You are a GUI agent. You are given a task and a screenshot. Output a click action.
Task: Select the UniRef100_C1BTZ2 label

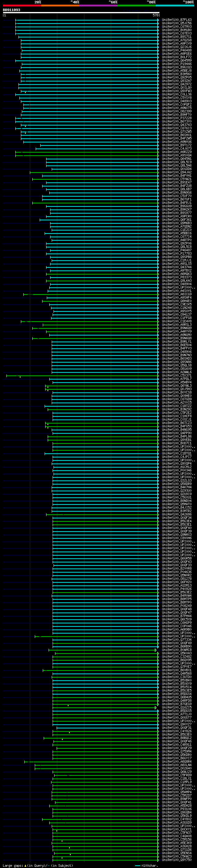click(x=177, y=406)
